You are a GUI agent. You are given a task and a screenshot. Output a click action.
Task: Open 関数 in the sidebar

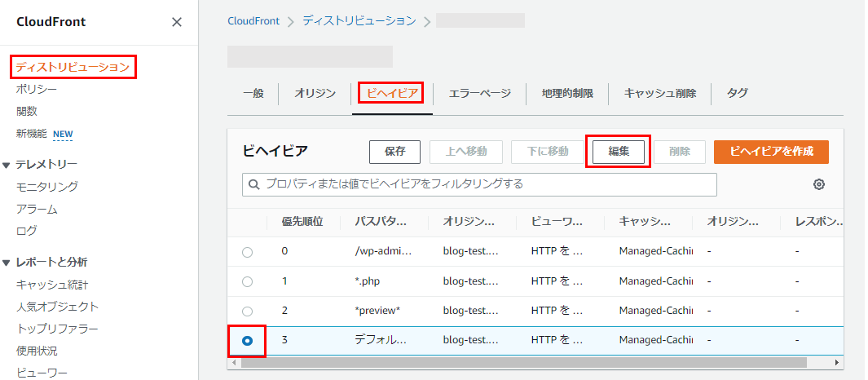pyautogui.click(x=27, y=112)
